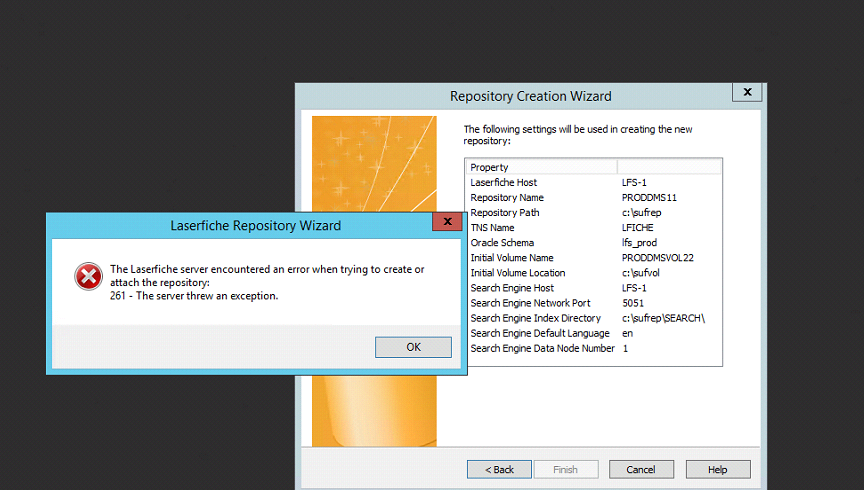Click the data node number value 1
The height and width of the screenshot is (490, 864).
tap(625, 348)
